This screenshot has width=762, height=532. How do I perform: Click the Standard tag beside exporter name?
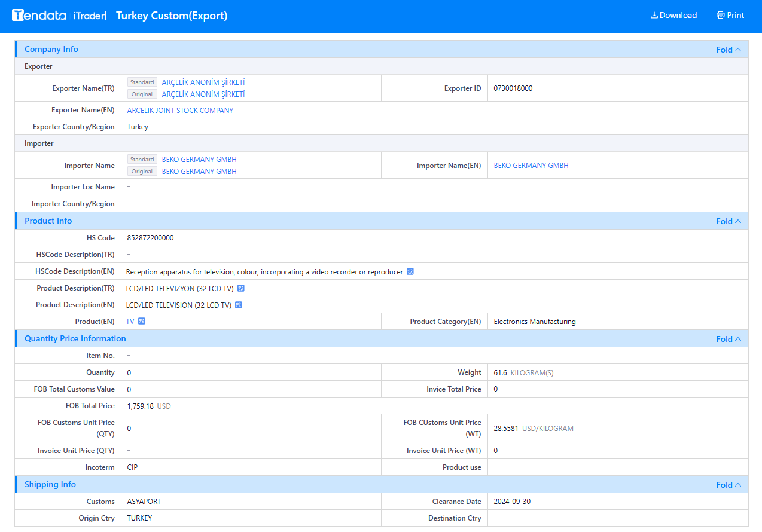pyautogui.click(x=142, y=82)
